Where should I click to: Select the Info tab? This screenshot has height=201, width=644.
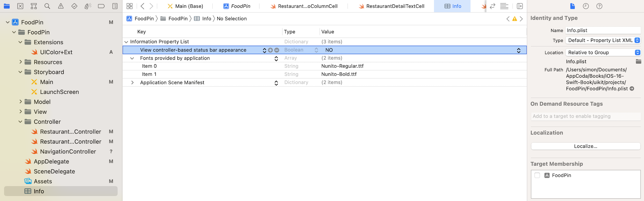pyautogui.click(x=452, y=6)
